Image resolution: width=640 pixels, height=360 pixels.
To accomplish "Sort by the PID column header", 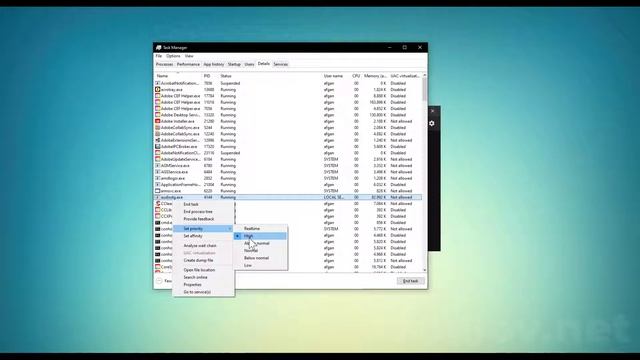I will pos(211,76).
